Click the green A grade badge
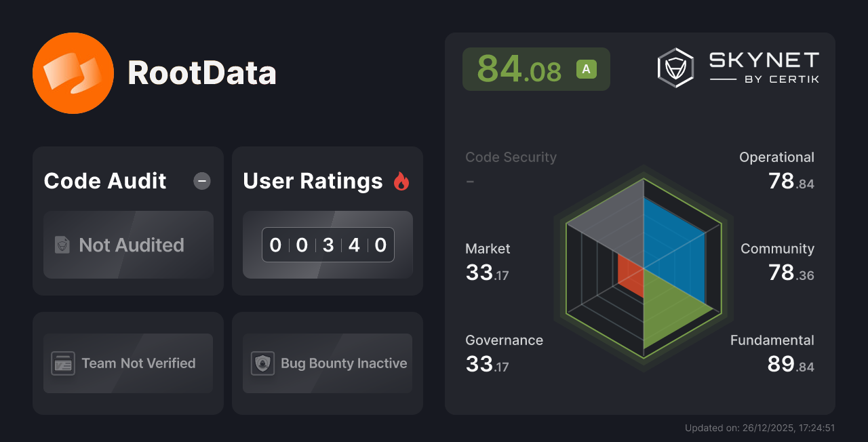Viewport: 868px width, 442px height. pyautogui.click(x=586, y=68)
